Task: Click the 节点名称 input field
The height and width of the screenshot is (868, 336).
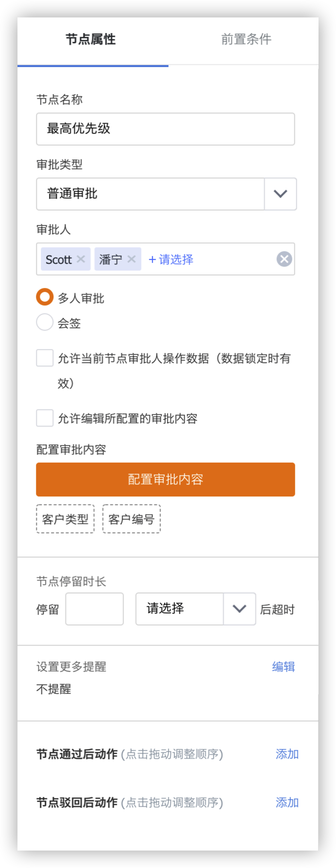Action: tap(165, 129)
